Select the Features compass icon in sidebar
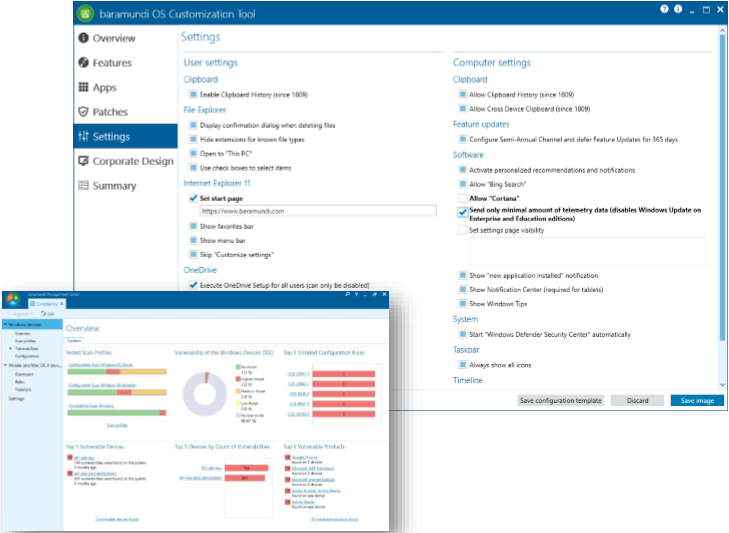Screen dimensions: 729x533 point(84,63)
